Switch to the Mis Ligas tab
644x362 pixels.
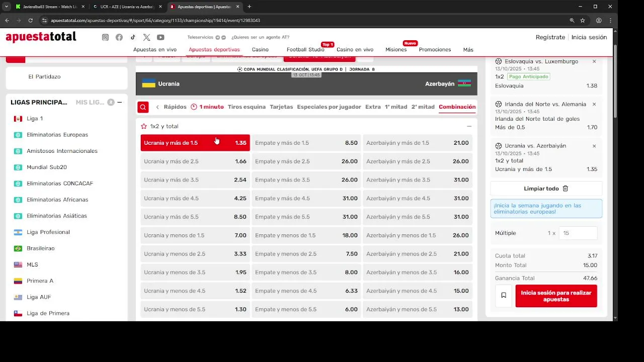[x=90, y=102]
